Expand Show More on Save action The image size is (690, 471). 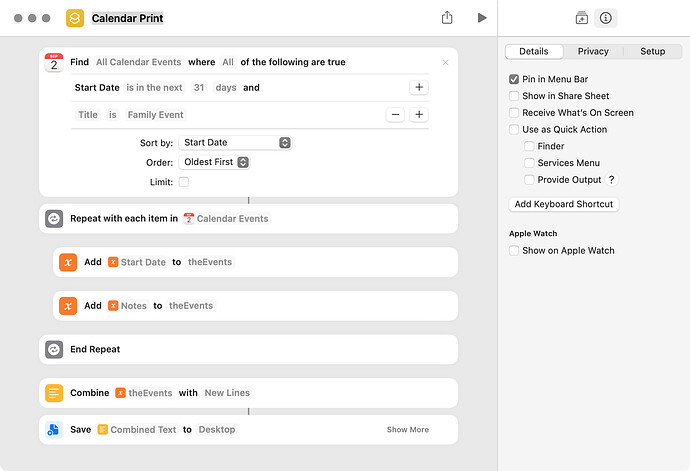pos(407,430)
